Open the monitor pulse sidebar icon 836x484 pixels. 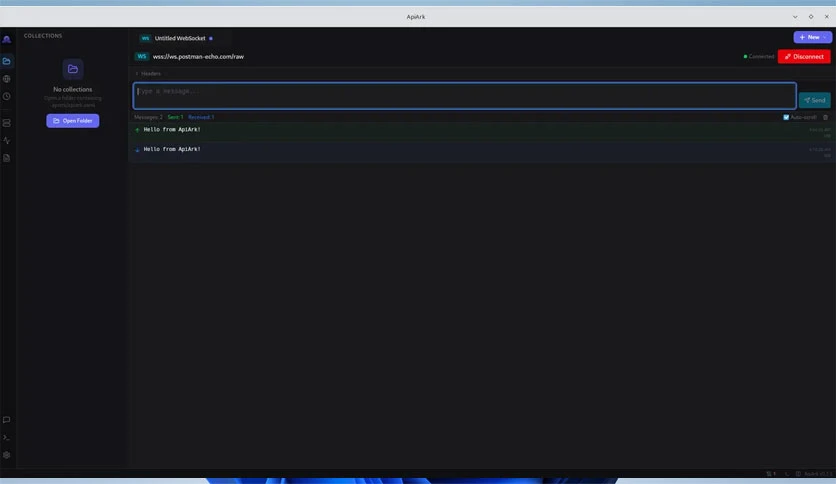click(6, 141)
